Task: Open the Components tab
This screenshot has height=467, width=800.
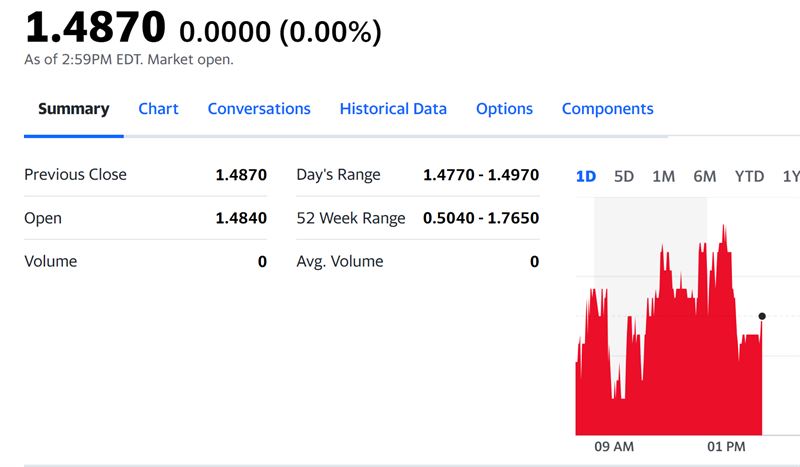Action: click(607, 109)
